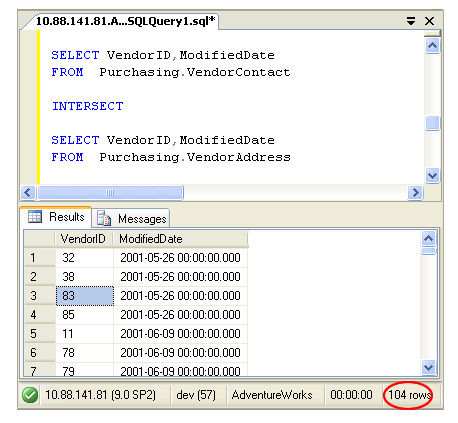Click the Results grid icon
This screenshot has width=458, height=423.
(35, 217)
